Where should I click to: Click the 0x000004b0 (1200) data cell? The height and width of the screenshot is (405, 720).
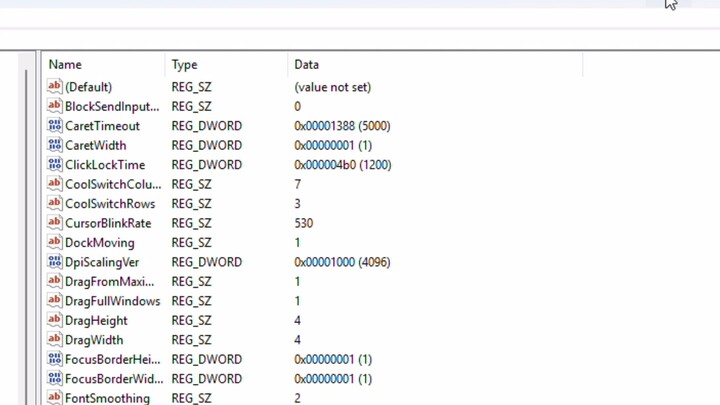tap(343, 165)
